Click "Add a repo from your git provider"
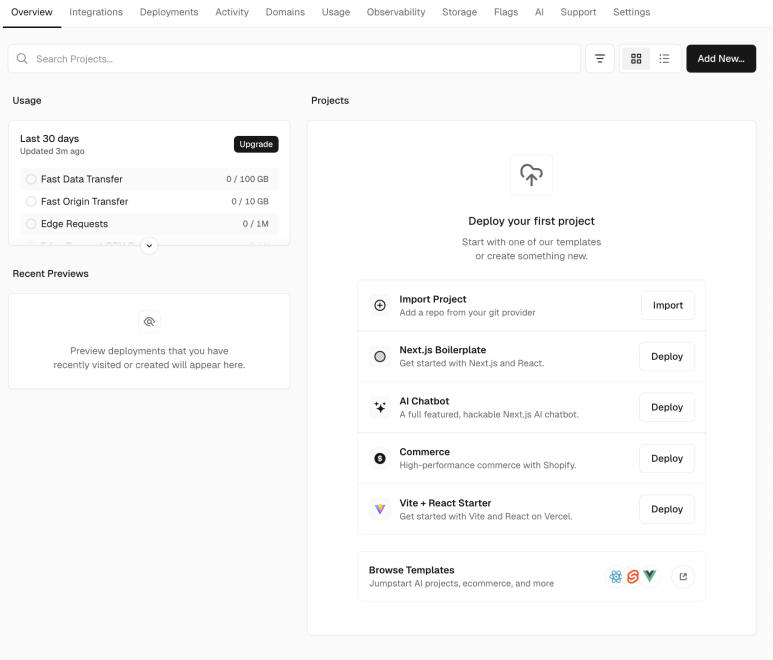 [467, 313]
